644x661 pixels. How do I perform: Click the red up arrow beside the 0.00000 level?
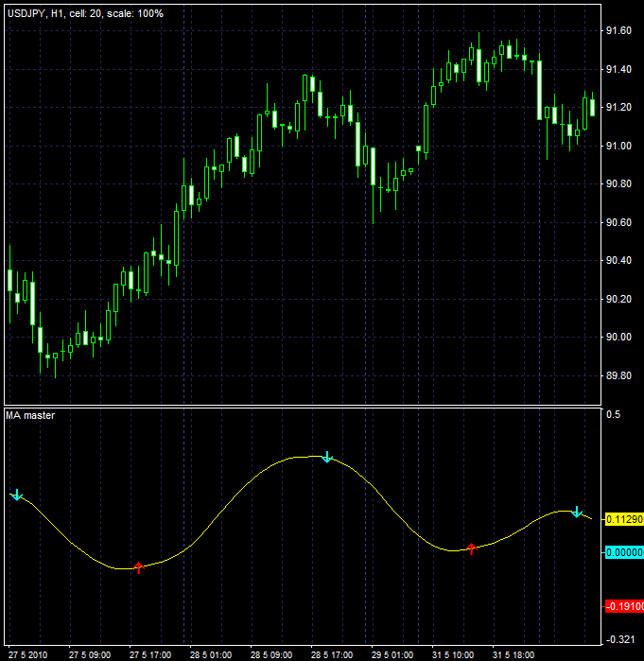[471, 549]
